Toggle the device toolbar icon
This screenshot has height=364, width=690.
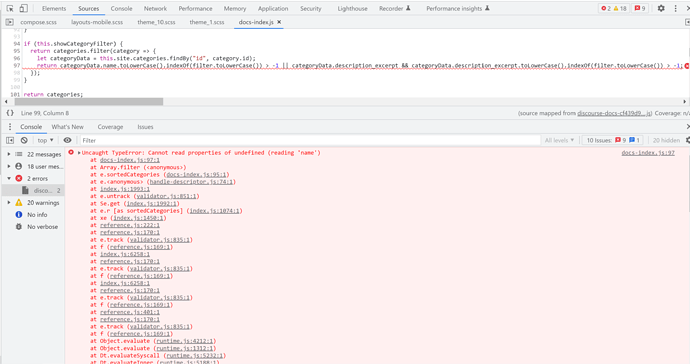click(23, 8)
